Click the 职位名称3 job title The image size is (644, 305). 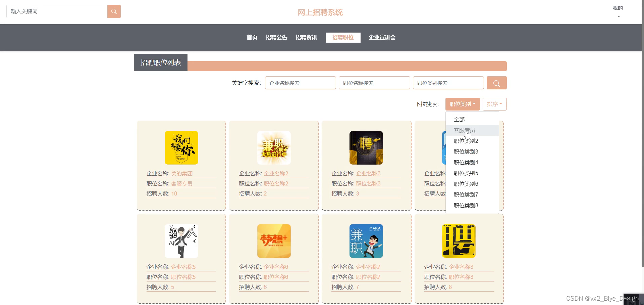pyautogui.click(x=368, y=184)
